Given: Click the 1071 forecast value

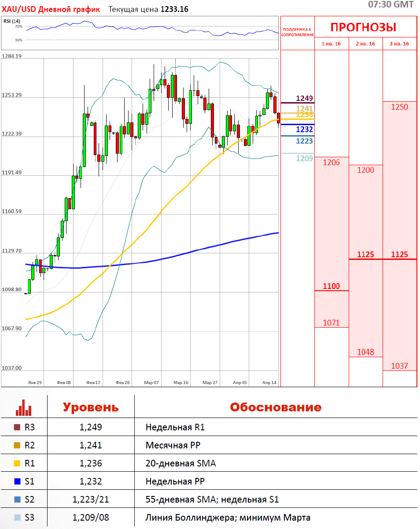Looking at the screenshot, I should pyautogui.click(x=332, y=323).
